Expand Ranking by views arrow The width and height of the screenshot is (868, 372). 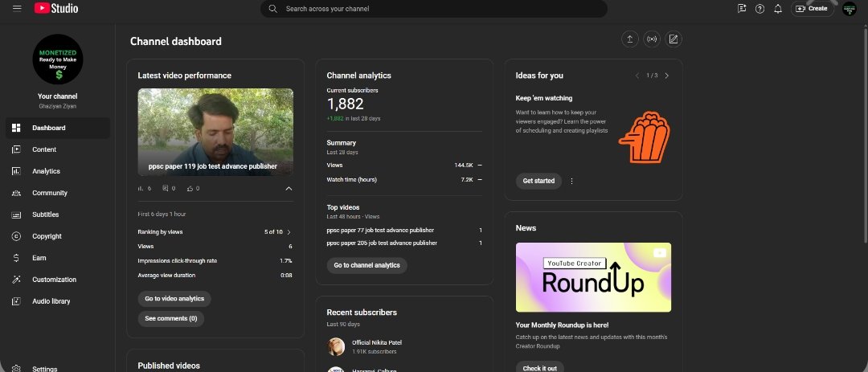tap(289, 232)
